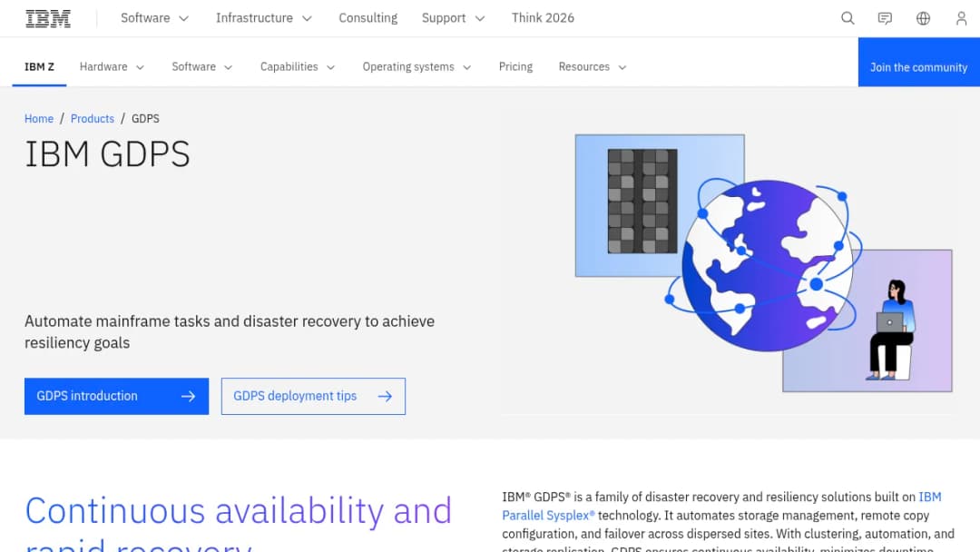Viewport: 980px width, 552px height.
Task: Go to Products breadcrumb link
Action: (x=93, y=119)
